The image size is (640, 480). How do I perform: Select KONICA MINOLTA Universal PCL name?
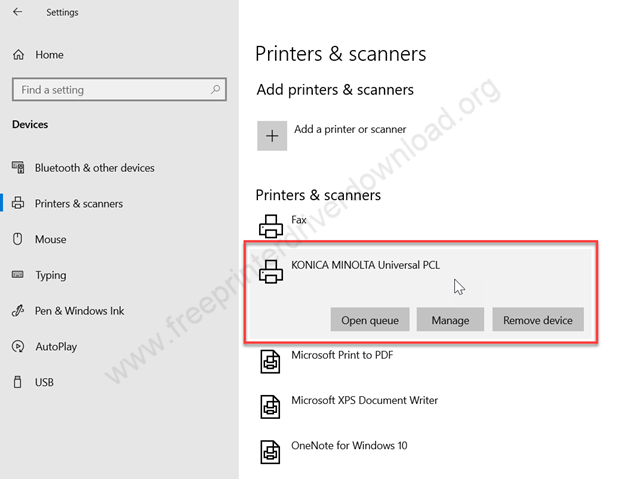365,265
